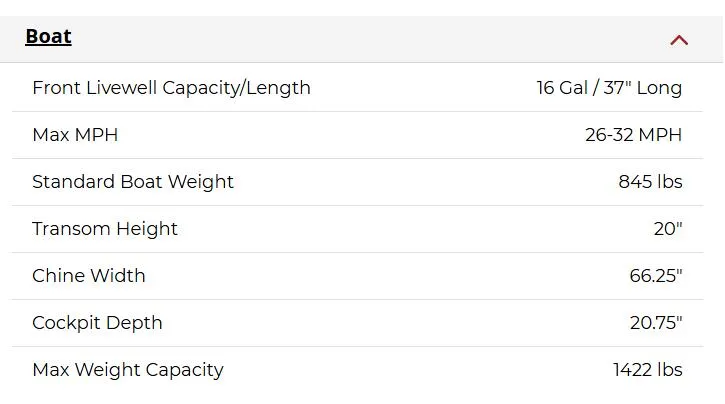This screenshot has height=404, width=725.
Task: Click the empty middle of Max MPH row
Action: [350, 135]
